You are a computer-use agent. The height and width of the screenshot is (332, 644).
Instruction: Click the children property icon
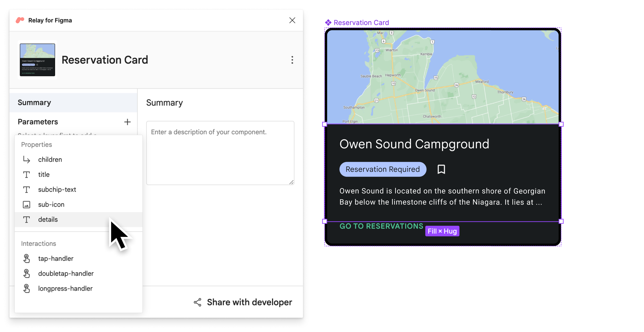(x=27, y=160)
